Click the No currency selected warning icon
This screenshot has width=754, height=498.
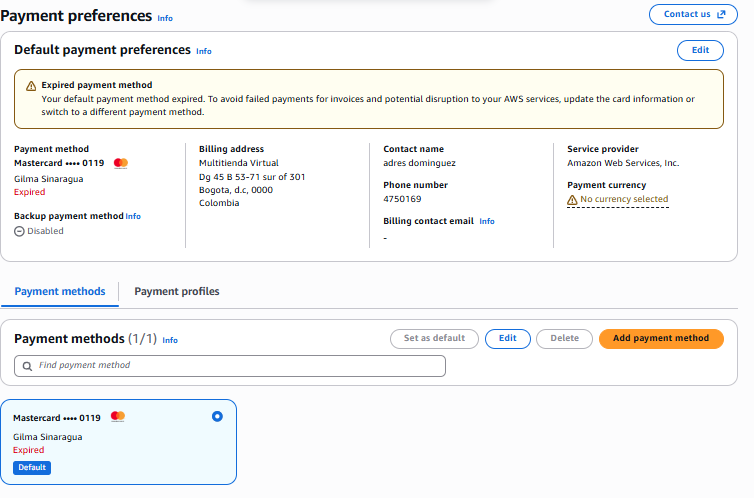572,199
